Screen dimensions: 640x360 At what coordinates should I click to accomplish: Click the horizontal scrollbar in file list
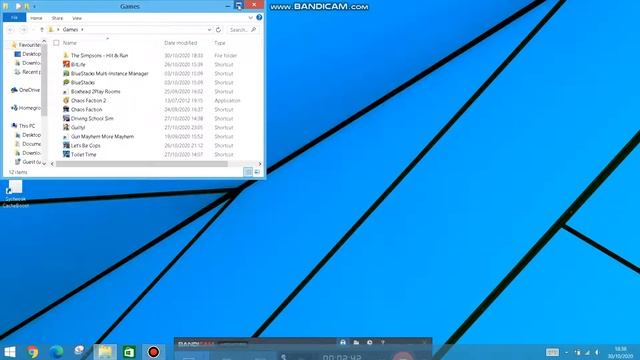[142, 164]
